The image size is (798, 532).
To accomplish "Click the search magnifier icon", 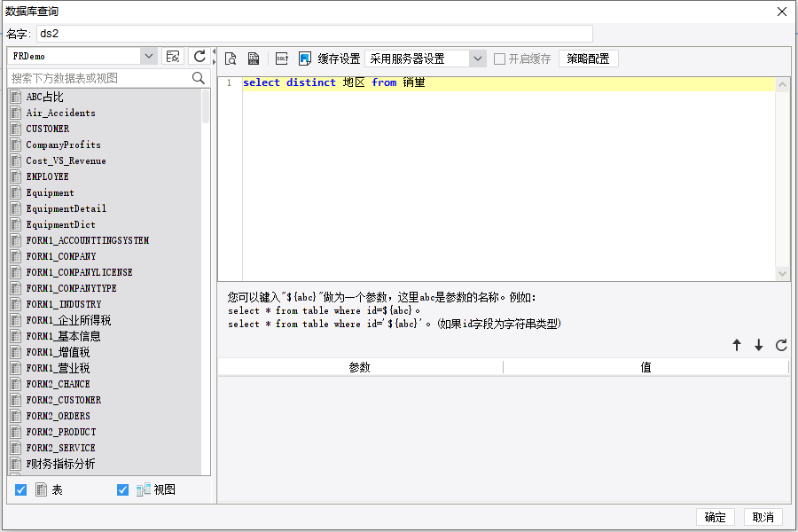I will [x=199, y=78].
